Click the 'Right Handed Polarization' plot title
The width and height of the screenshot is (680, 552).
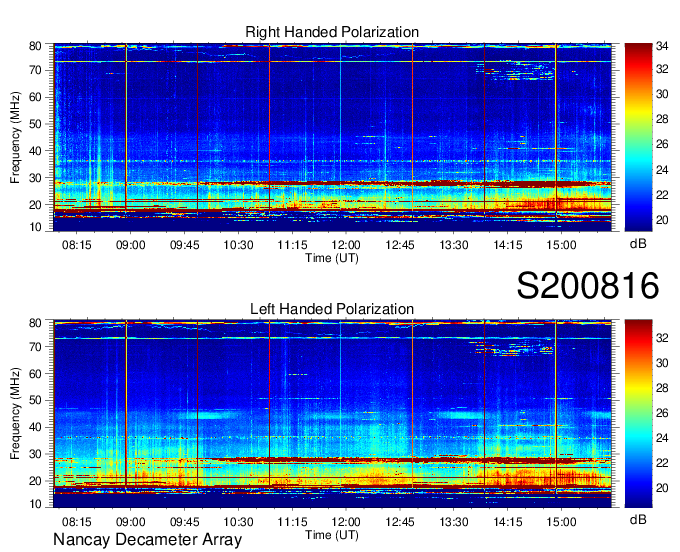point(332,32)
